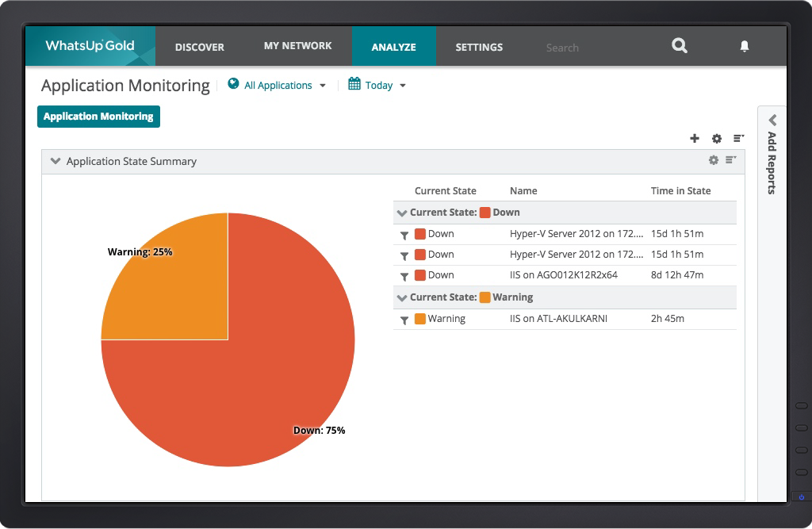Click the Application Monitoring page title
The image size is (812, 529).
(125, 86)
